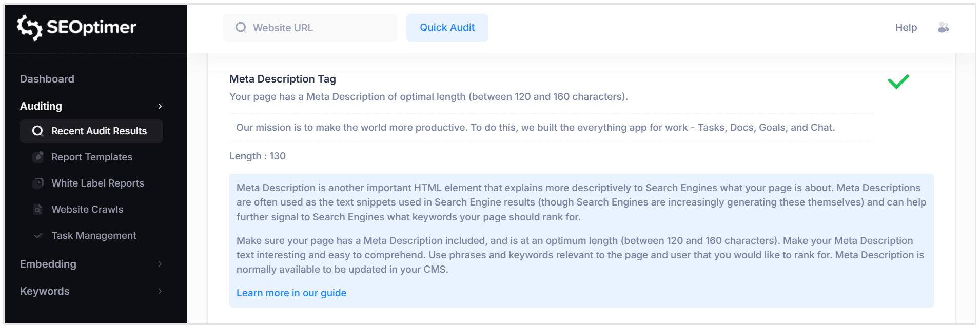The height and width of the screenshot is (328, 980).
Task: Toggle the Task Management check indicator
Action: pyautogui.click(x=39, y=235)
